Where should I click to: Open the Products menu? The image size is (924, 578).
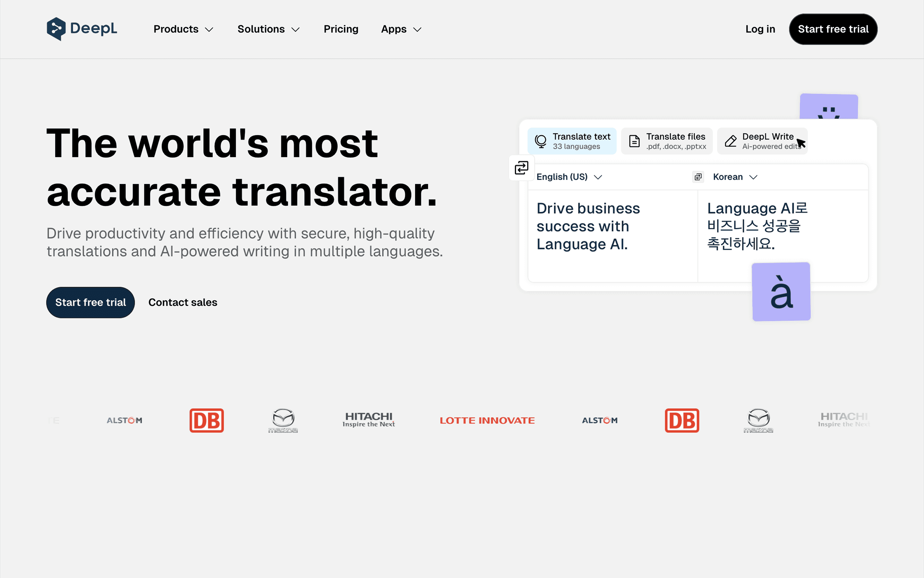click(x=183, y=29)
